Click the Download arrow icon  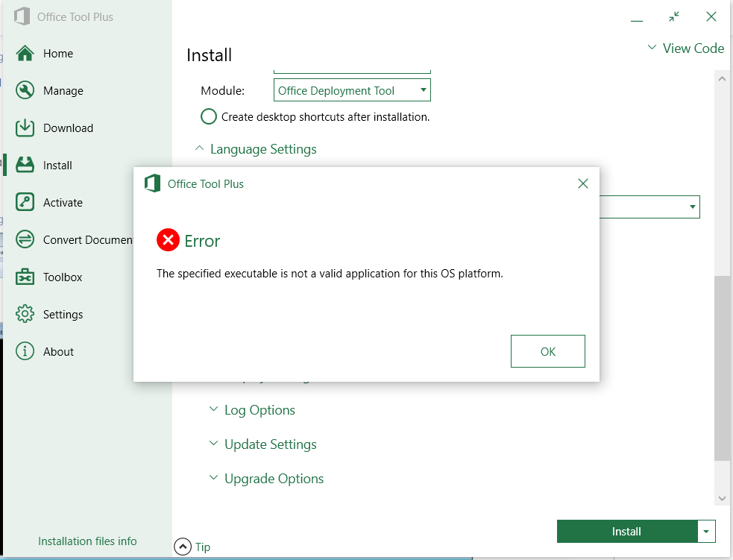pyautogui.click(x=25, y=128)
